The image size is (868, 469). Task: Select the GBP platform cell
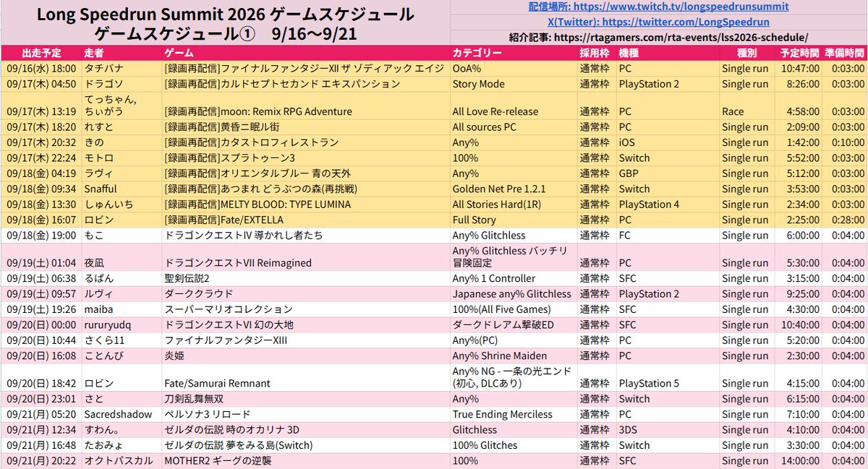pyautogui.click(x=668, y=173)
